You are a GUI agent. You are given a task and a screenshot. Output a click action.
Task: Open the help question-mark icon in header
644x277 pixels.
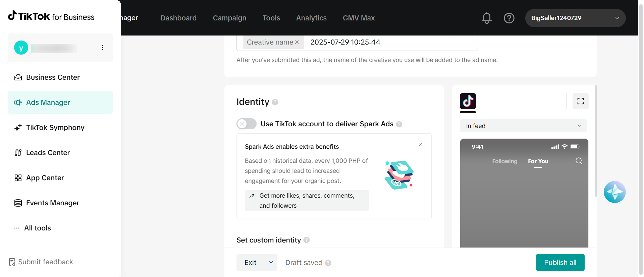509,18
